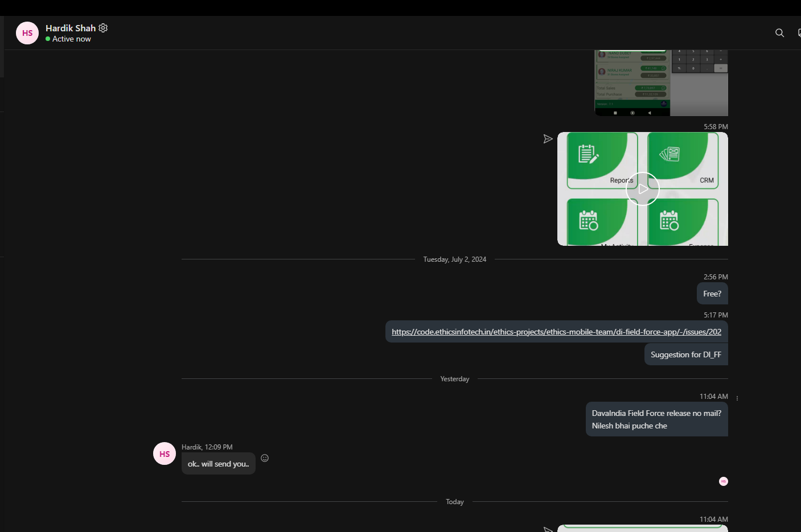This screenshot has width=801, height=532.
Task: Click the small read receipt avatar
Action: [724, 481]
